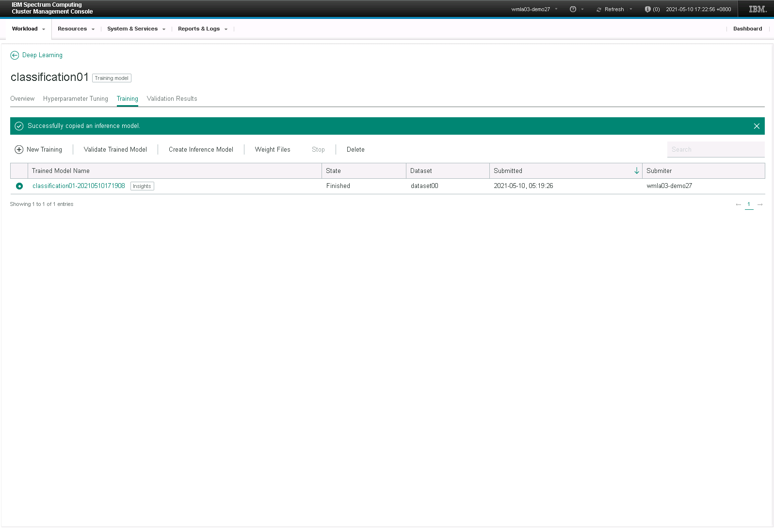
Task: Expand the help dropdown arrow
Action: click(x=582, y=9)
